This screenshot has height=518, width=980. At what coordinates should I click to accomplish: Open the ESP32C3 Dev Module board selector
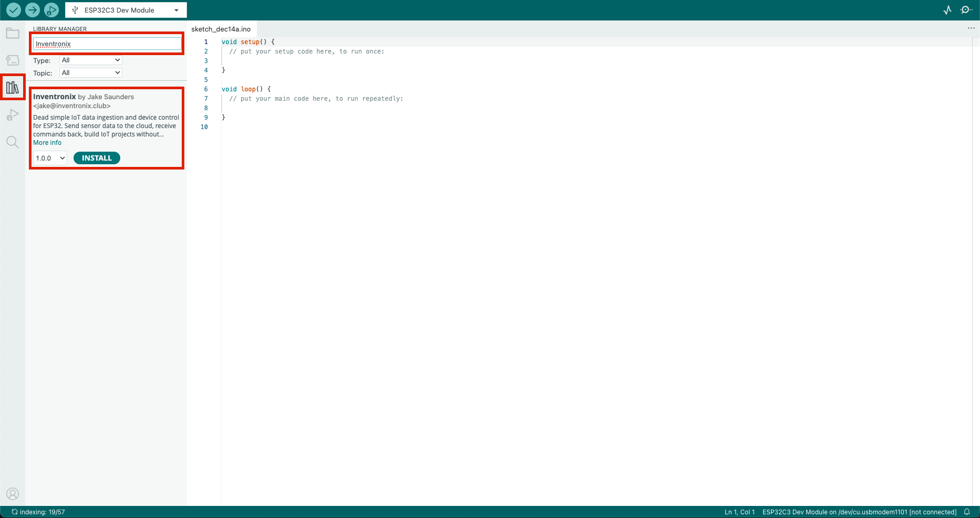point(126,9)
